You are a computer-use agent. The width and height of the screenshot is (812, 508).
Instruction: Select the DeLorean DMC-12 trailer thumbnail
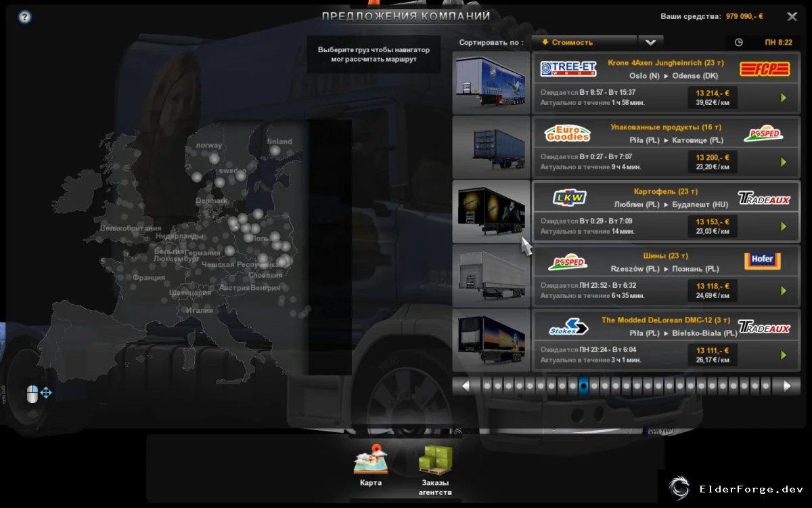pos(491,339)
